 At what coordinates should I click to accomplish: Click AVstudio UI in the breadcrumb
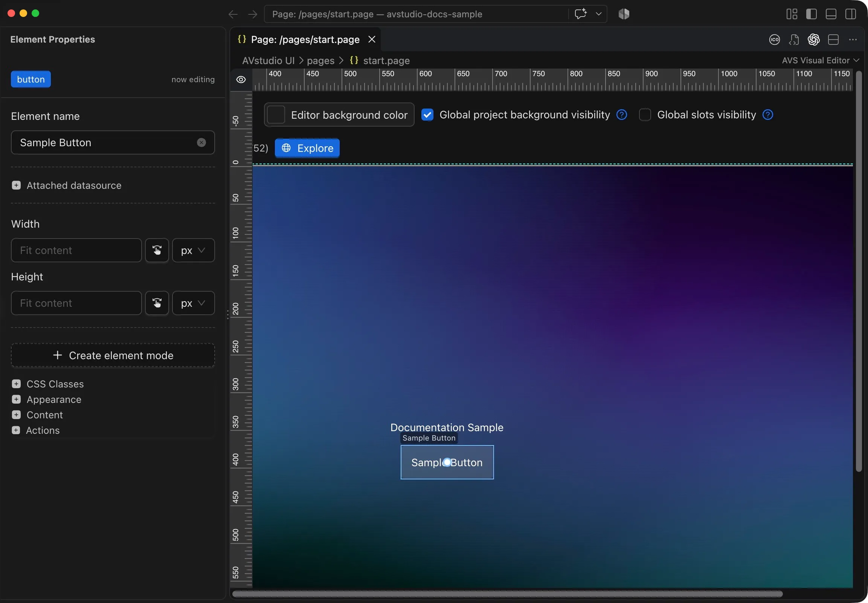[268, 60]
